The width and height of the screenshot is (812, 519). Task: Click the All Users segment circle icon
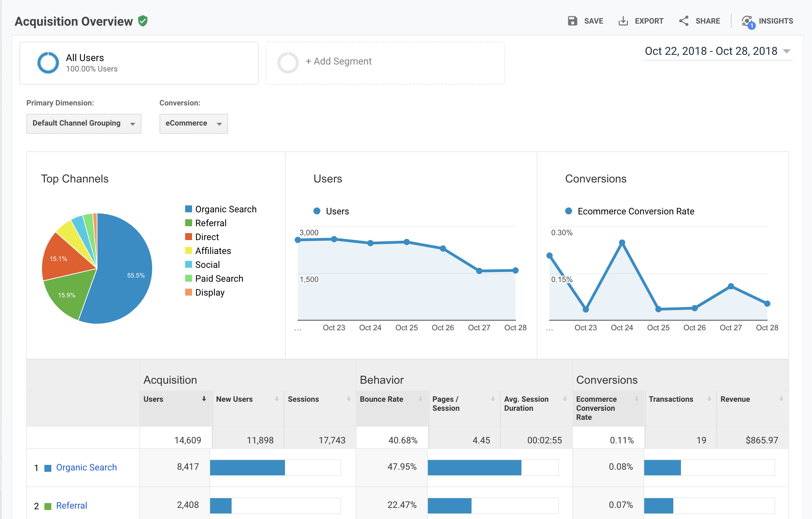[48, 63]
